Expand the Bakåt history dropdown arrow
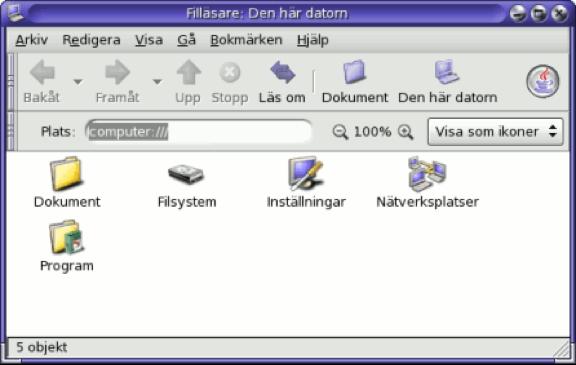 (x=78, y=82)
